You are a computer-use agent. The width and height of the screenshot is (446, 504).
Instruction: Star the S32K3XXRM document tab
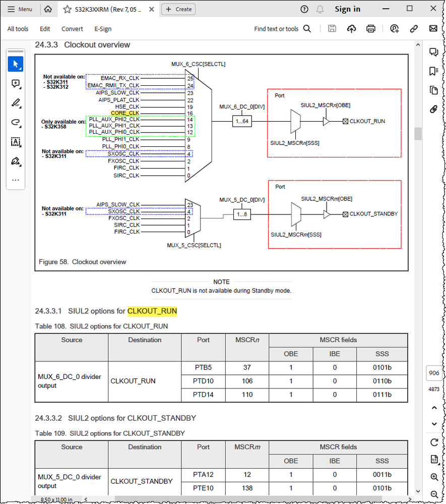pos(67,9)
